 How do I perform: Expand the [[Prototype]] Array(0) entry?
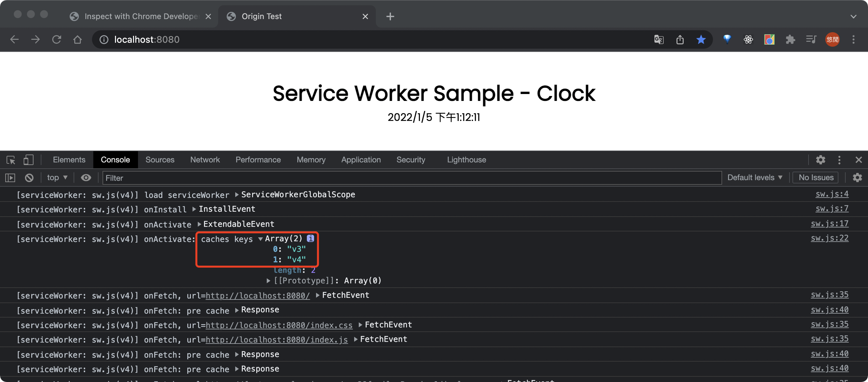(268, 280)
